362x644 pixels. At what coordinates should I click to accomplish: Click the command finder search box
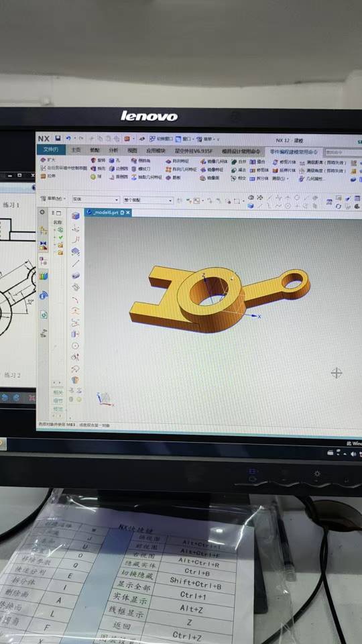point(343,152)
